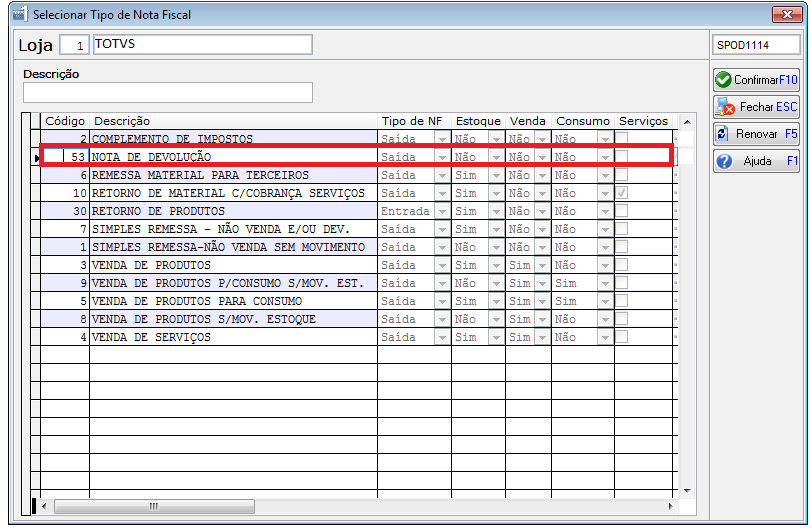This screenshot has height=528, width=811.
Task: Open Tipo de NF dropdown for RETORNO DE PRODUTOS
Action: pos(442,211)
